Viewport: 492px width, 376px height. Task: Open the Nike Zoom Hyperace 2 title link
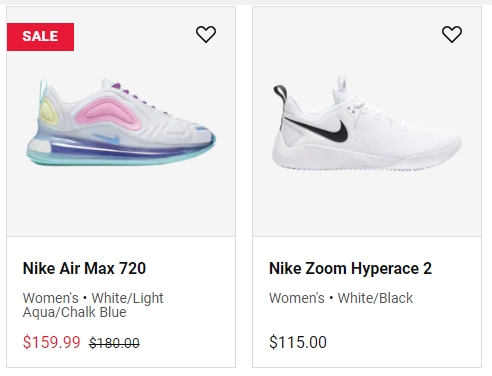350,268
